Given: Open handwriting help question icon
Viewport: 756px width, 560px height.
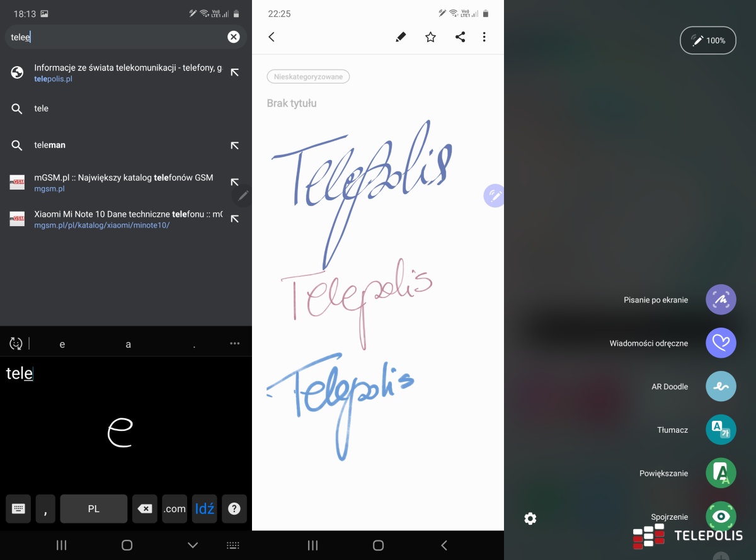Looking at the screenshot, I should pyautogui.click(x=234, y=509).
